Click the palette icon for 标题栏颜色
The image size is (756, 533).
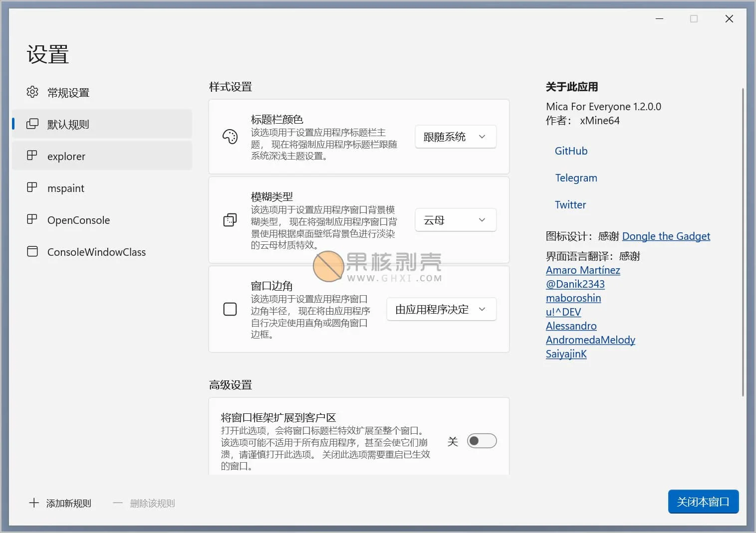230,137
